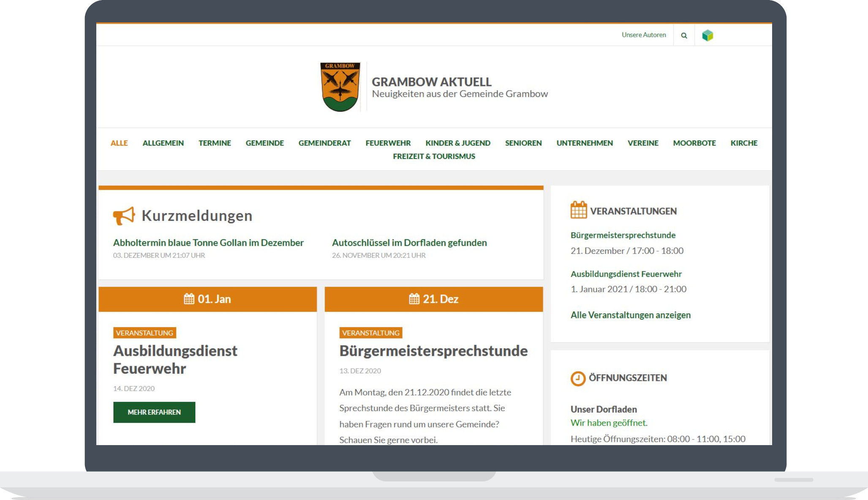Image resolution: width=868 pixels, height=500 pixels.
Task: Click the calendar icon next to Veranstaltungen
Action: (579, 210)
